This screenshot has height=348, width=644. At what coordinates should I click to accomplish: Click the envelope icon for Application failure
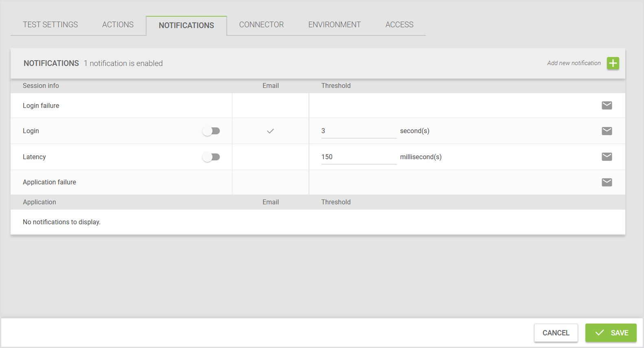pos(607,182)
